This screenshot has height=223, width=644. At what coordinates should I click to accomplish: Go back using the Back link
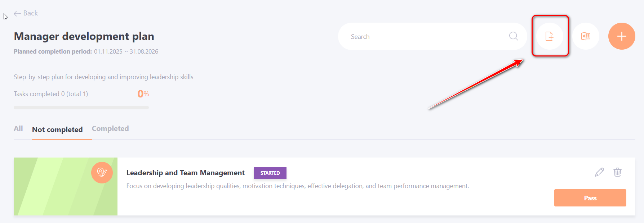[x=26, y=13]
